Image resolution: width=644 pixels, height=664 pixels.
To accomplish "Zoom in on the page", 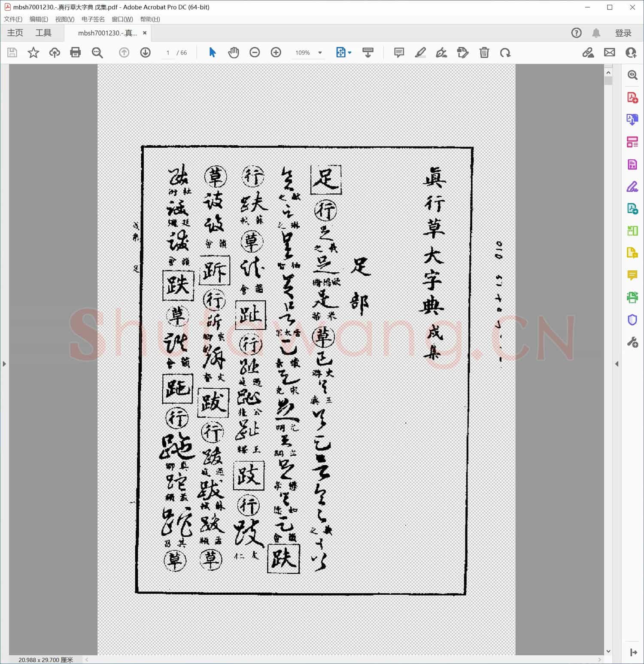I will click(x=276, y=52).
